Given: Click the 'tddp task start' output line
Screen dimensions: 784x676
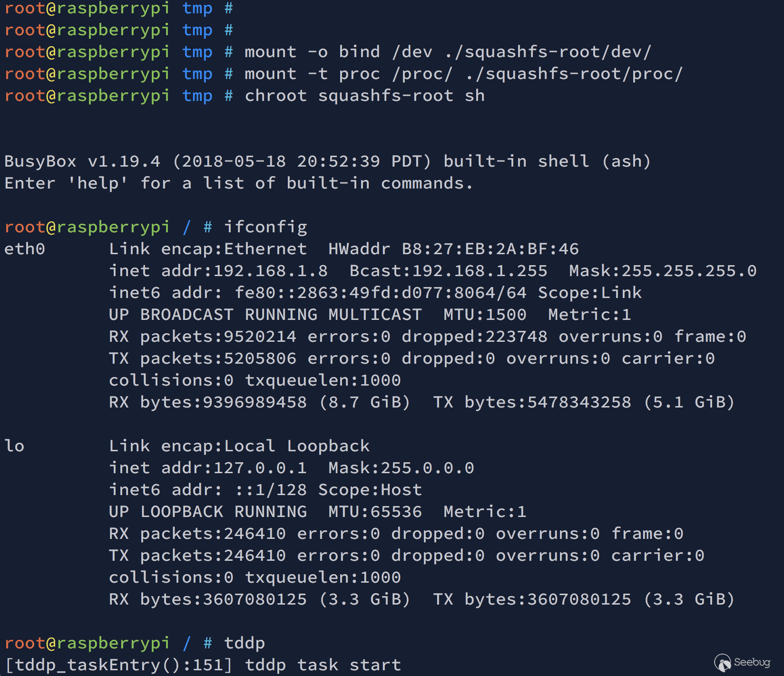Looking at the screenshot, I should click(x=203, y=665).
